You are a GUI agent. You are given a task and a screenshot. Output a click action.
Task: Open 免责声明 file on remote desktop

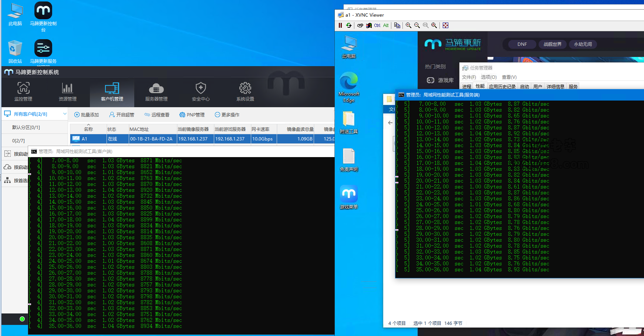click(x=349, y=160)
